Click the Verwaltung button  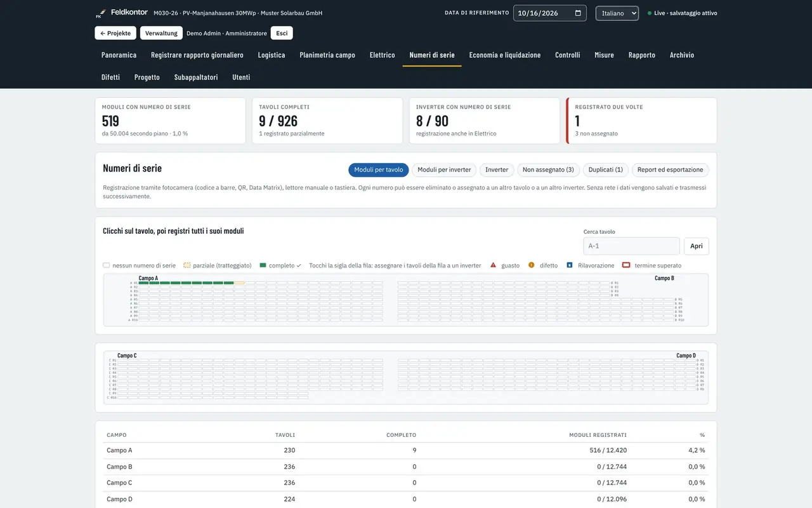click(x=161, y=33)
